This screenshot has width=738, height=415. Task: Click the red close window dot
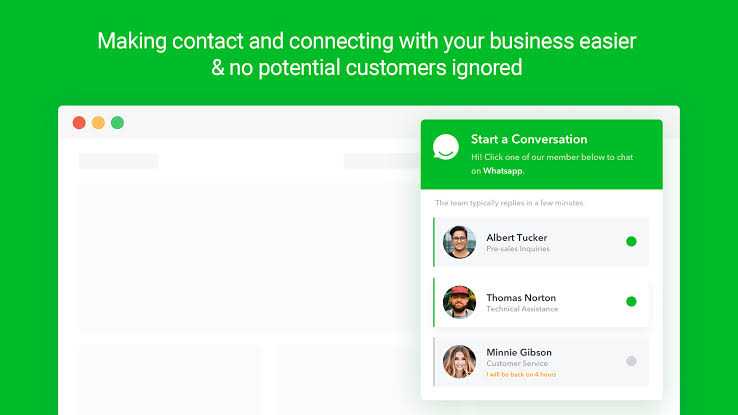tap(79, 123)
